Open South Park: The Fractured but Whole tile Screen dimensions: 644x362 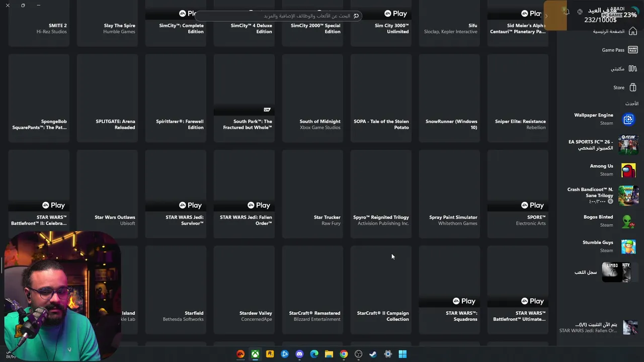point(244,98)
